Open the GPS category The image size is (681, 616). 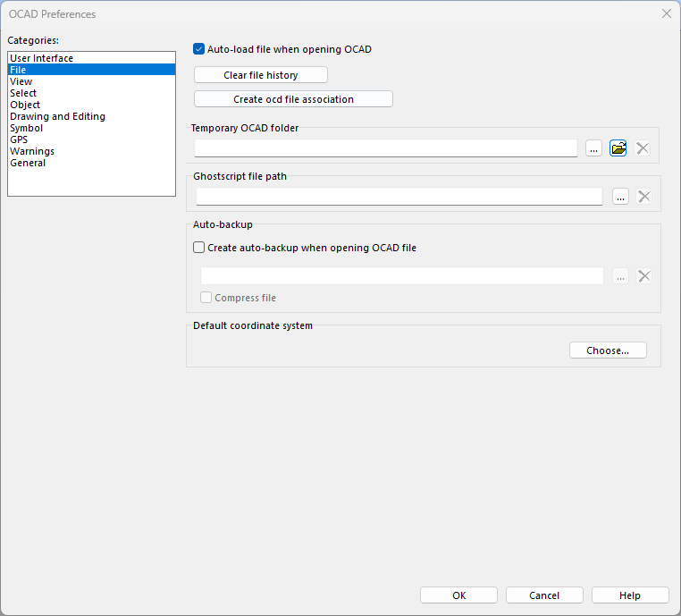pyautogui.click(x=92, y=139)
